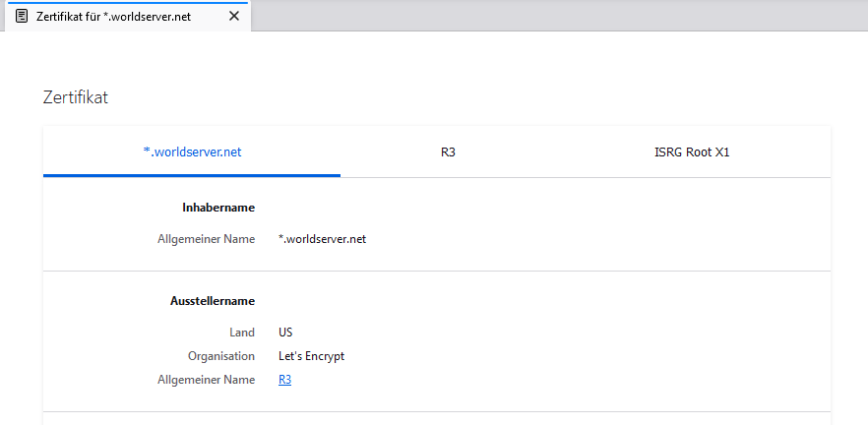Click the Land field label
The image size is (868, 425).
point(242,333)
